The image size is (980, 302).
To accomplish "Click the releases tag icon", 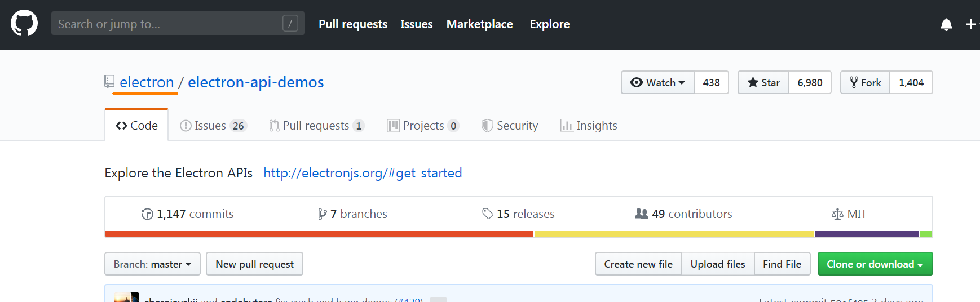I will 488,214.
